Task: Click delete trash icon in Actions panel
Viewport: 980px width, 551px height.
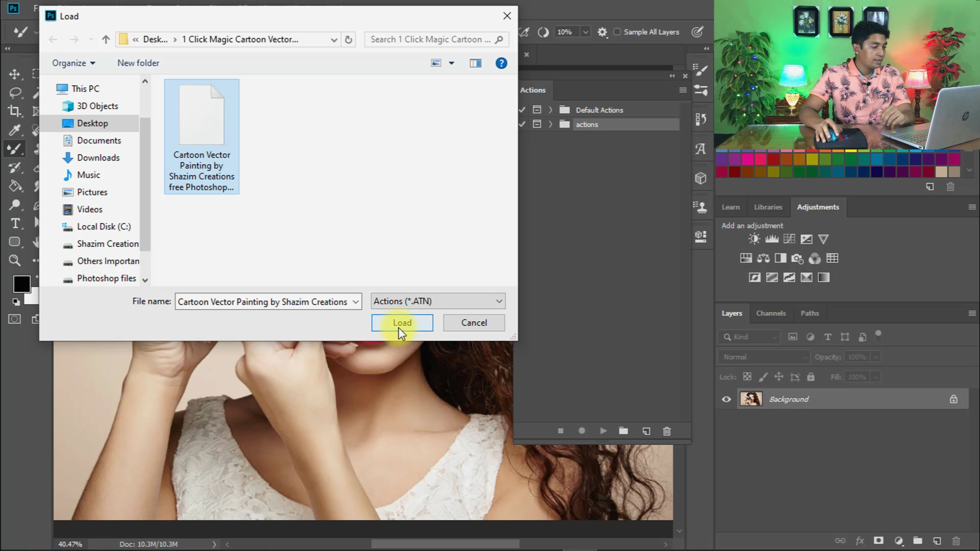Action: pyautogui.click(x=667, y=431)
